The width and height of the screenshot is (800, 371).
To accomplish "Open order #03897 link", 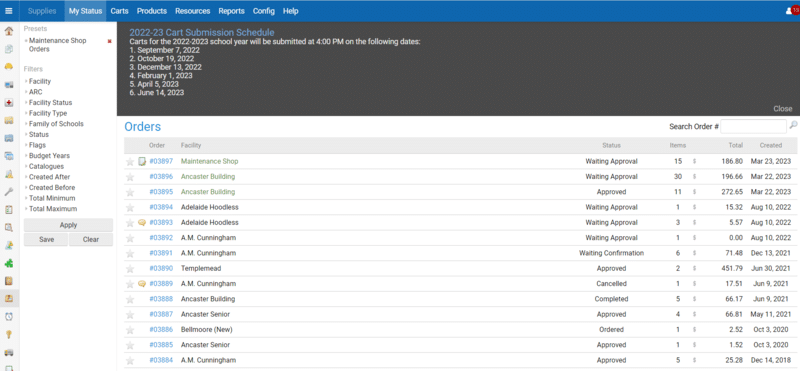I will pyautogui.click(x=161, y=161).
